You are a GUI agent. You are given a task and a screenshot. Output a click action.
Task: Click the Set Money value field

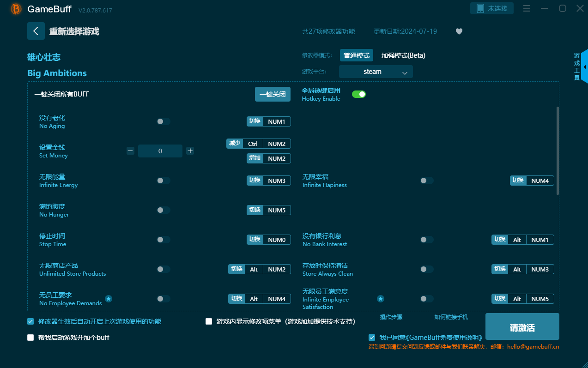(160, 151)
